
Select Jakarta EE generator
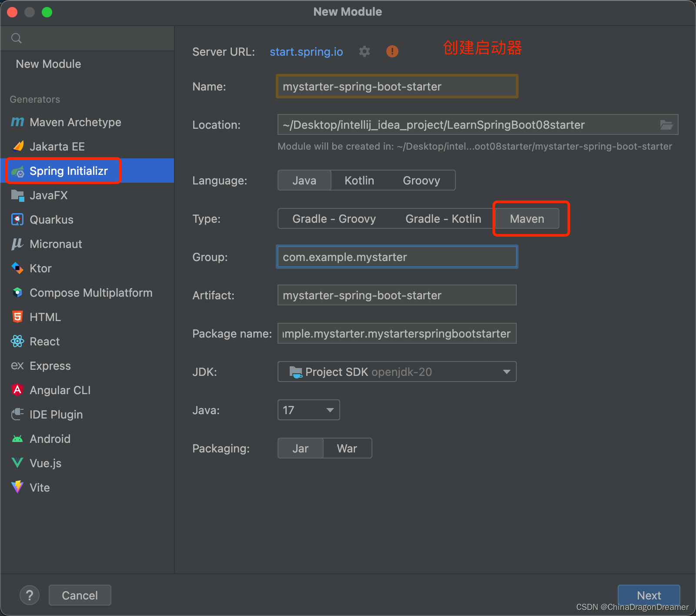coord(87,147)
